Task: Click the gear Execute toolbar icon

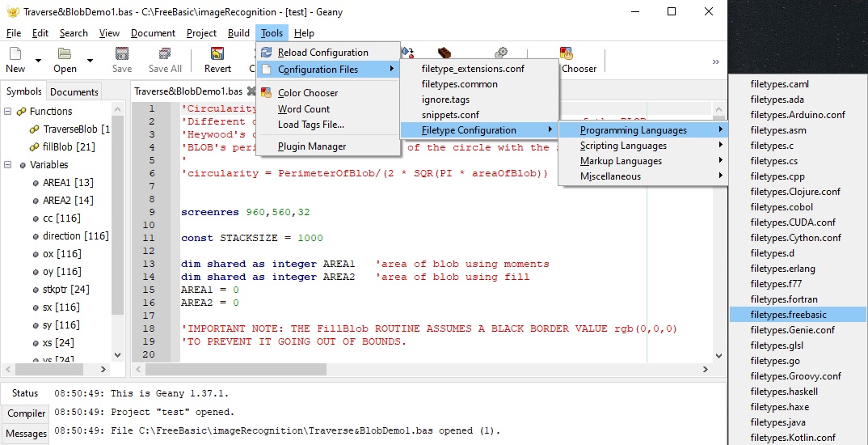Action: coord(501,53)
